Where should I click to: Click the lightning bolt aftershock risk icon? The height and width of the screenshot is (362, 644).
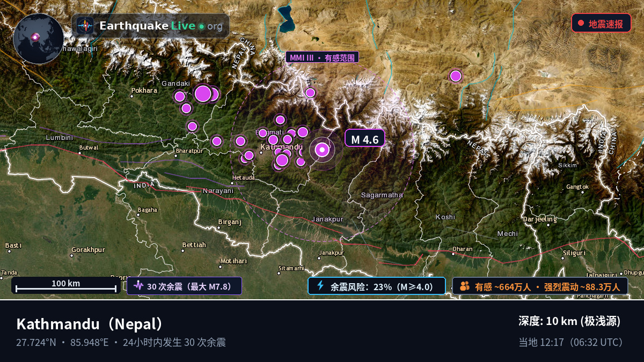[x=320, y=286]
